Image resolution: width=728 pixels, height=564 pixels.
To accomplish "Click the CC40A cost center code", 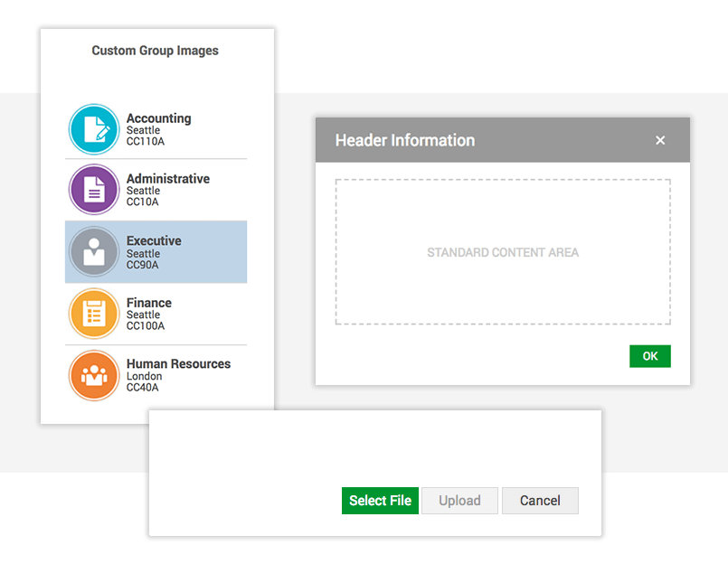I will [143, 387].
